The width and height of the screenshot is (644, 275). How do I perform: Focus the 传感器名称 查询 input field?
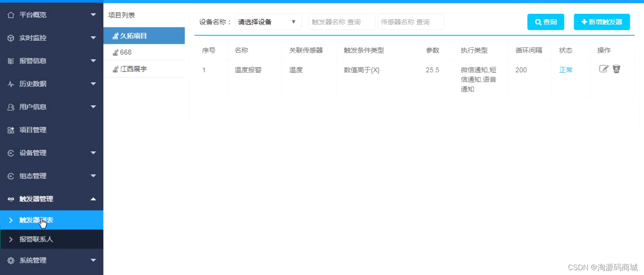[411, 22]
